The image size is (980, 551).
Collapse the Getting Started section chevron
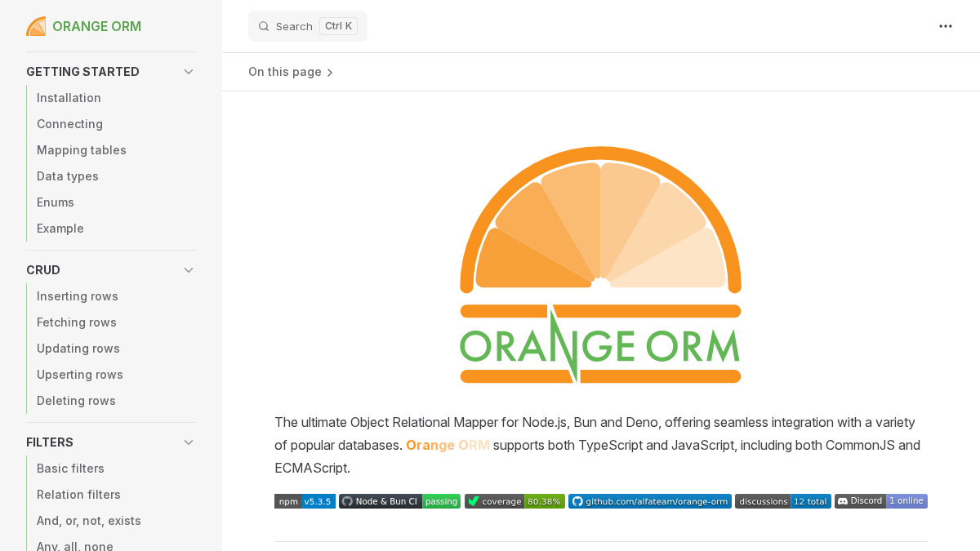(189, 72)
